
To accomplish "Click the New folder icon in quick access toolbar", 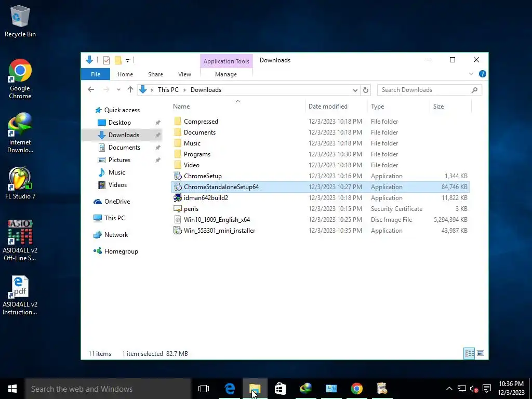I will point(118,60).
